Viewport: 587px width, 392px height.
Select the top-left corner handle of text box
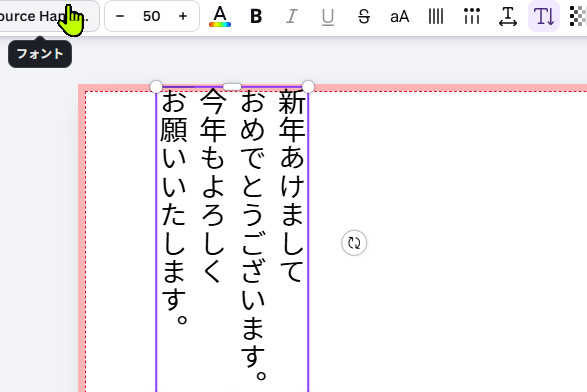[156, 87]
